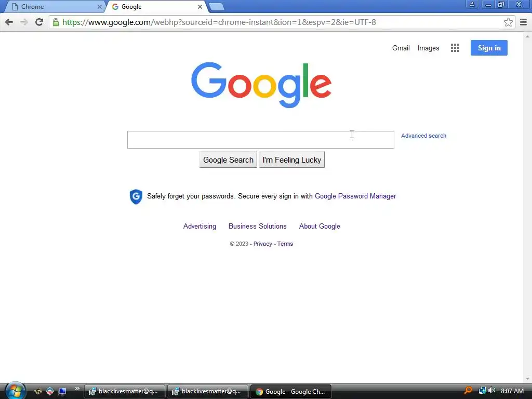Click the Google Search button
The image size is (532, 399).
(x=228, y=160)
